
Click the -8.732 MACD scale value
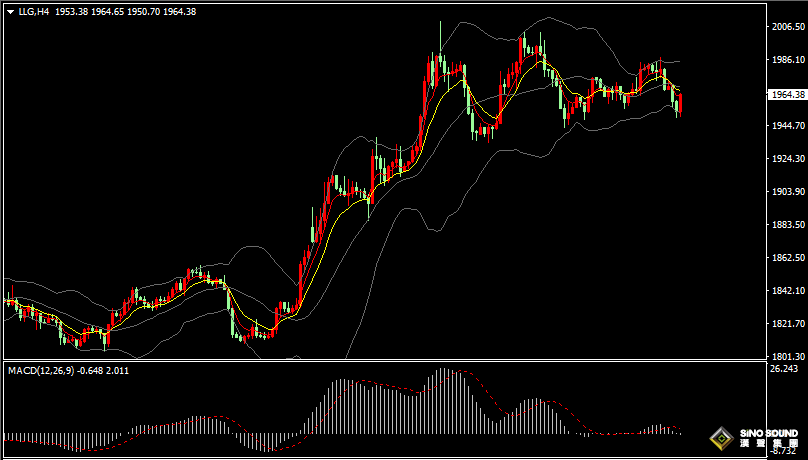click(x=783, y=453)
